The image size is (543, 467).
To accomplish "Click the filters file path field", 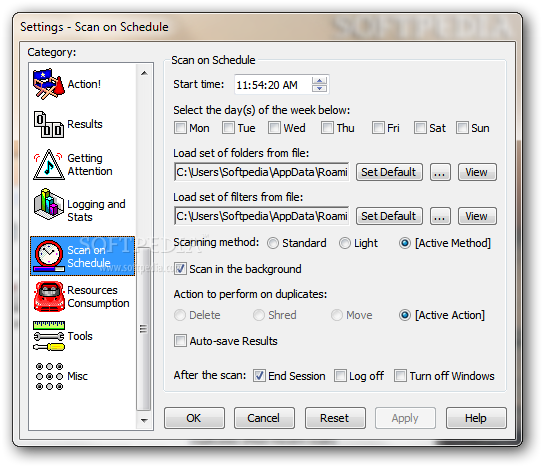I will 262,216.
